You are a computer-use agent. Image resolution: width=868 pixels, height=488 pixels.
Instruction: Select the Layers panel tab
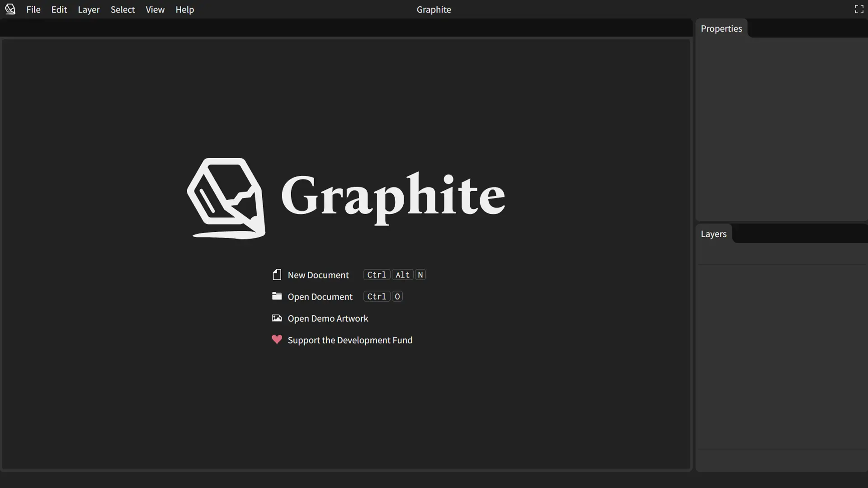point(713,234)
